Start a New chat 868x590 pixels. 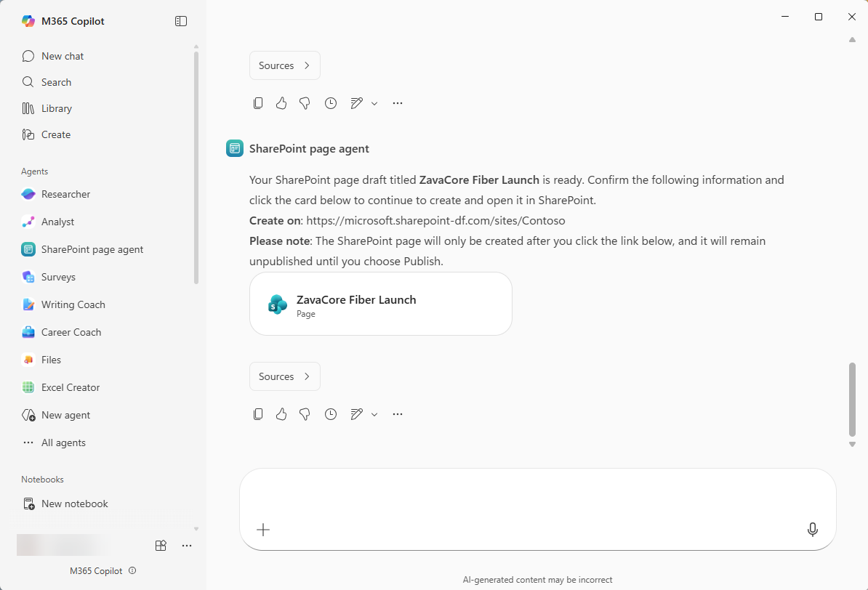[63, 56]
